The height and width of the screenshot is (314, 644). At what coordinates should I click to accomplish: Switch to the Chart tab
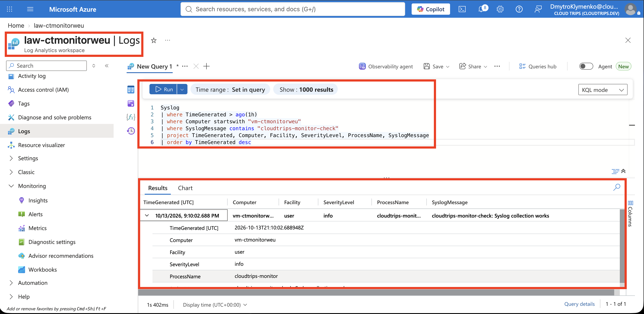click(185, 188)
